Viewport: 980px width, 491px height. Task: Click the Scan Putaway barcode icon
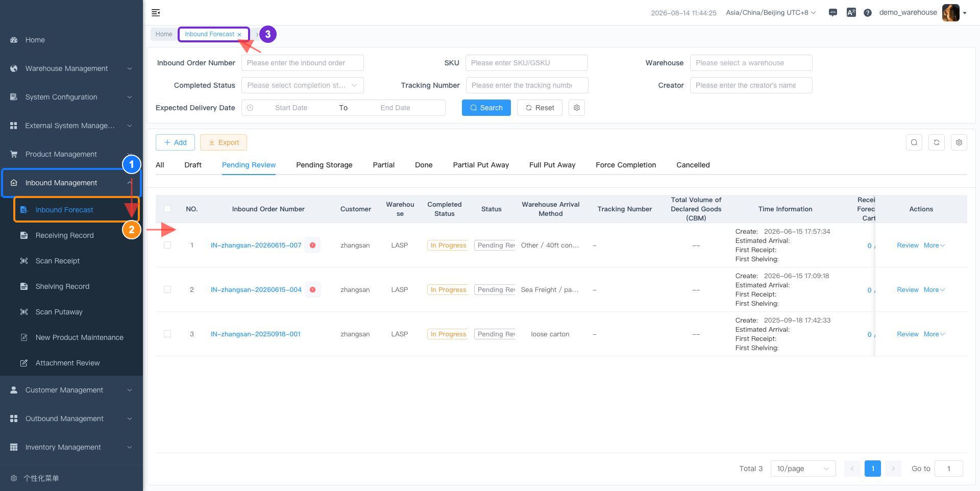click(x=24, y=312)
